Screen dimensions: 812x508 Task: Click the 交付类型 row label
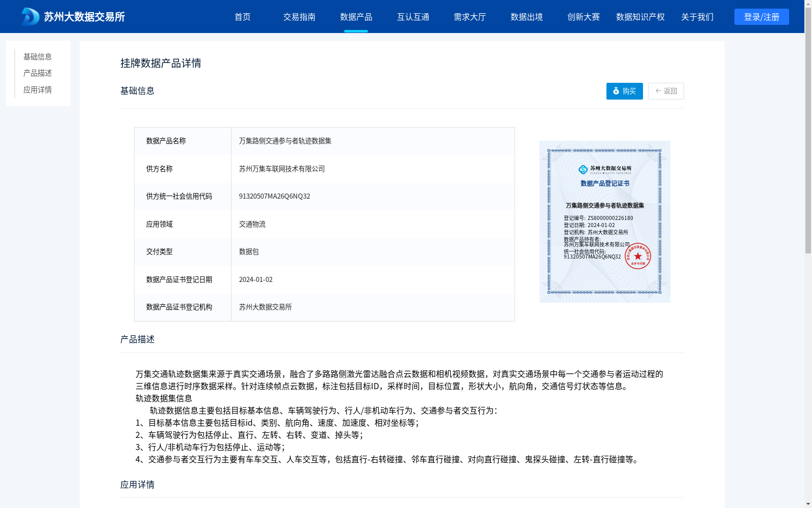click(159, 251)
